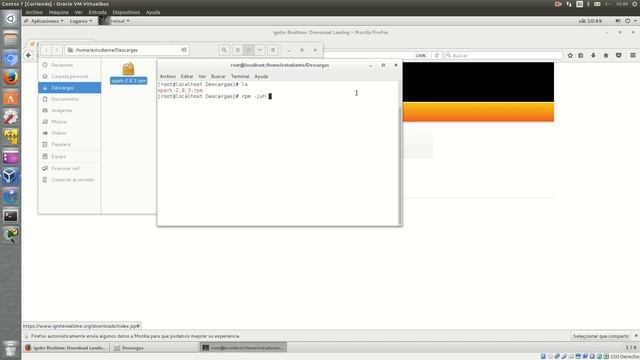Go to Firefox home page icon
640x360 pixels.
(x=606, y=55)
